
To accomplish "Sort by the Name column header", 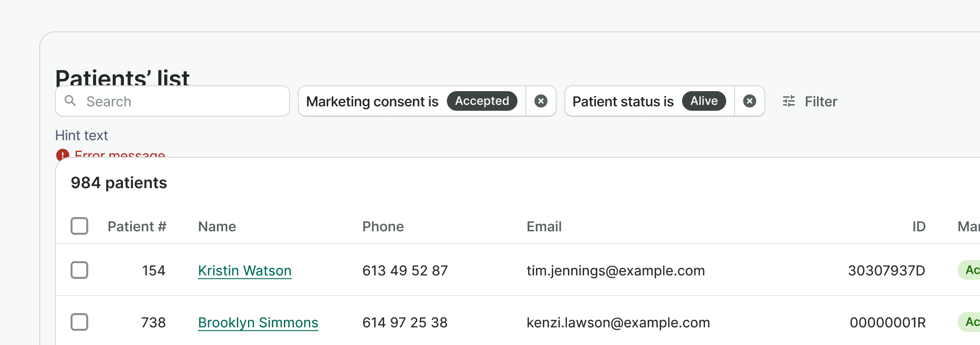I will click(217, 226).
